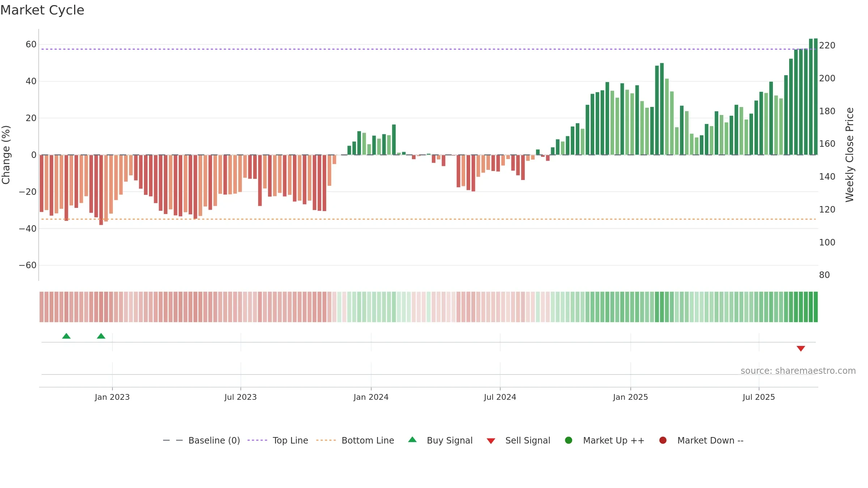
Task: Toggle the Buy Signal legend item
Action: coord(440,440)
